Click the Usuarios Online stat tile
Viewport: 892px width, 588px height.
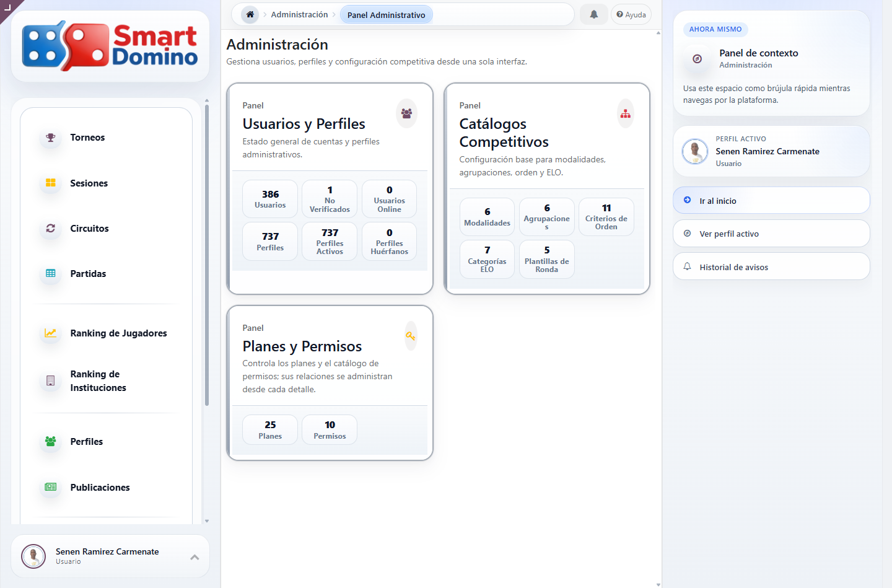point(389,199)
